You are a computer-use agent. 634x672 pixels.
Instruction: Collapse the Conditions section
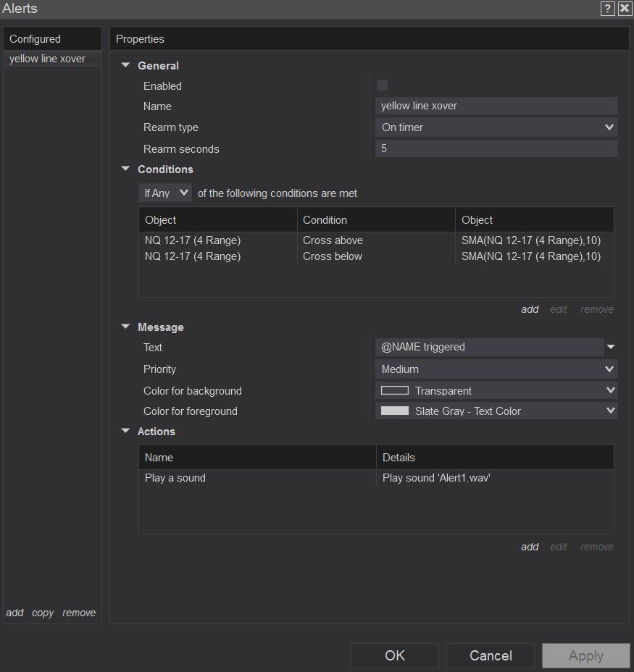click(x=125, y=169)
